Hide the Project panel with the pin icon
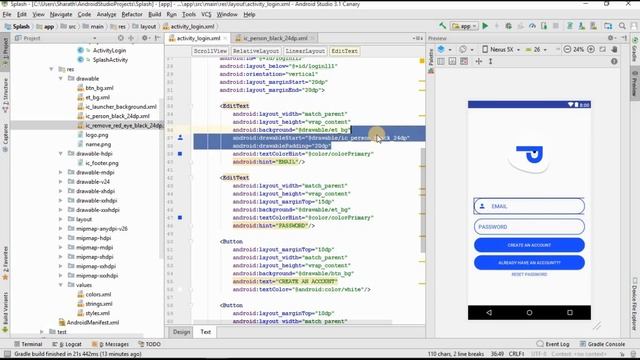This screenshot has width=640, height=360. coord(158,38)
